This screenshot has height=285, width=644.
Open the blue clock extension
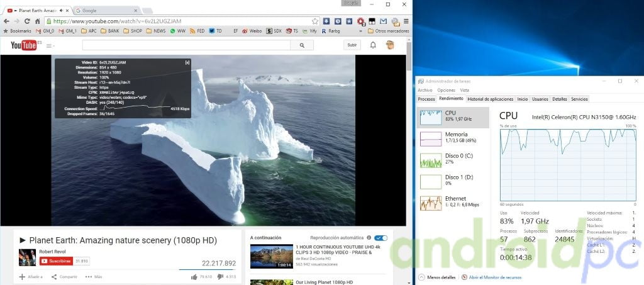point(338,21)
